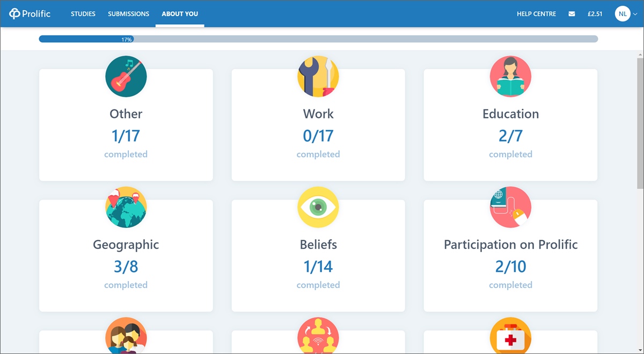644x354 pixels.
Task: Expand the account dropdown chevron
Action: (x=635, y=14)
